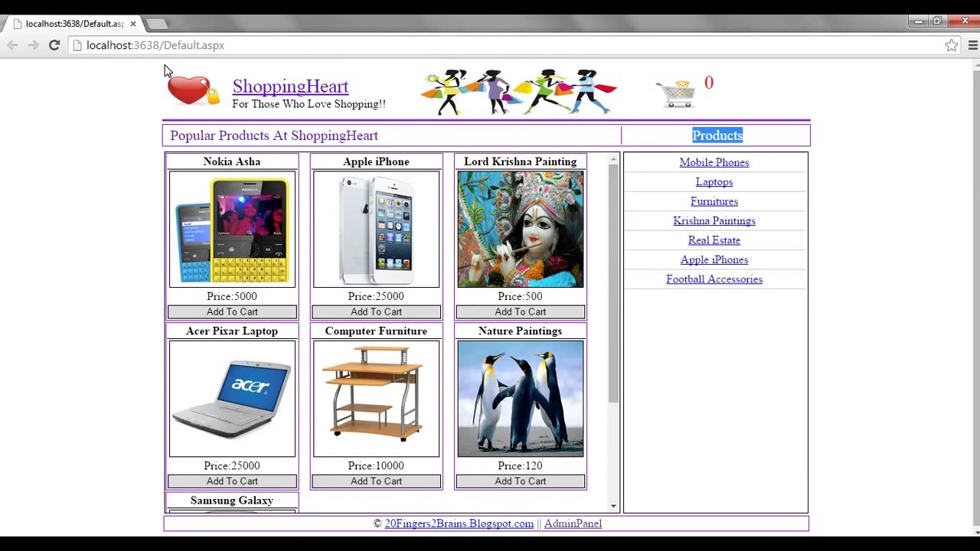The image size is (980, 551).
Task: Add Acer Pixar Laptop to cart
Action: click(232, 481)
